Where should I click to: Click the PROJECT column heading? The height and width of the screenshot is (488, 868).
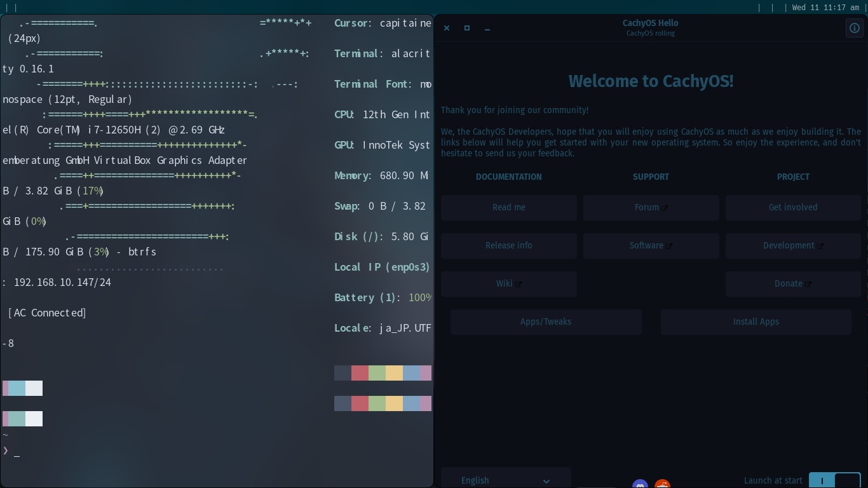tap(793, 177)
